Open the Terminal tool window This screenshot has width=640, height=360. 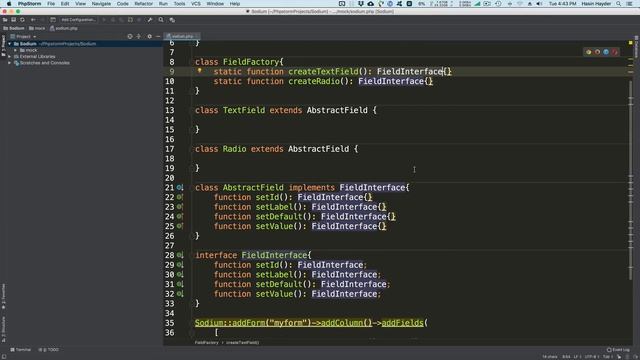click(20, 350)
